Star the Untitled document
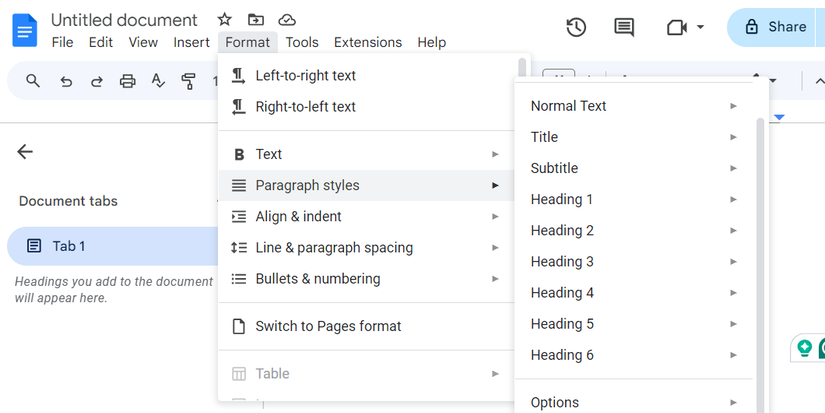This screenshot has width=825, height=413. tap(225, 20)
